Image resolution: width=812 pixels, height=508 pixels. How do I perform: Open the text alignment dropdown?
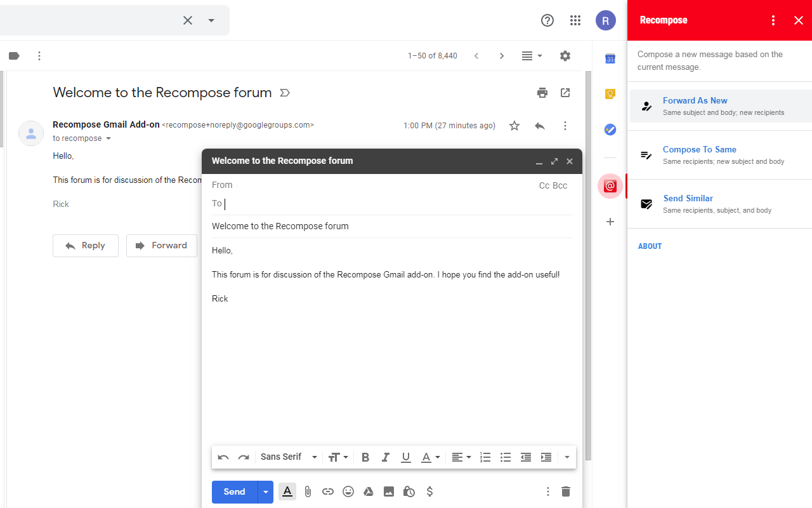[x=461, y=457]
